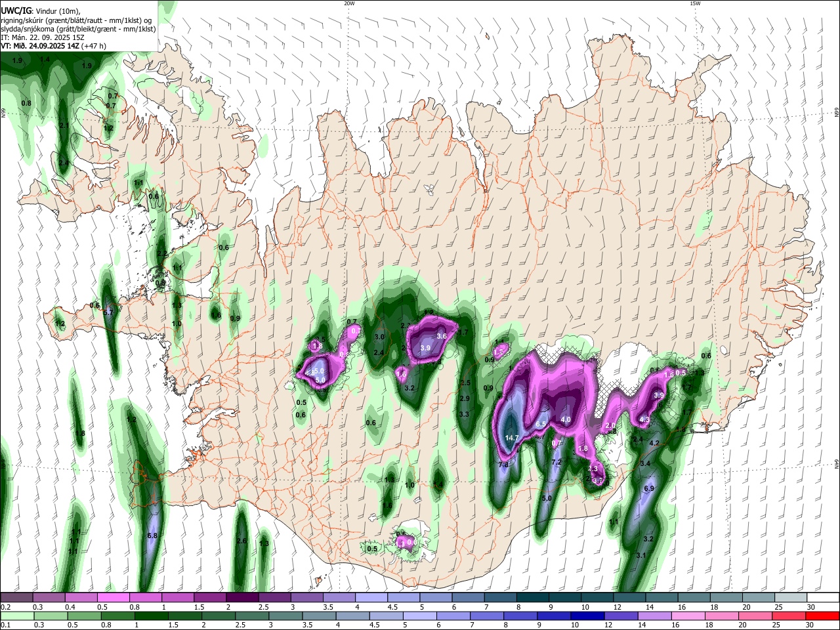Click the white final swatch in snow legend

823,598
